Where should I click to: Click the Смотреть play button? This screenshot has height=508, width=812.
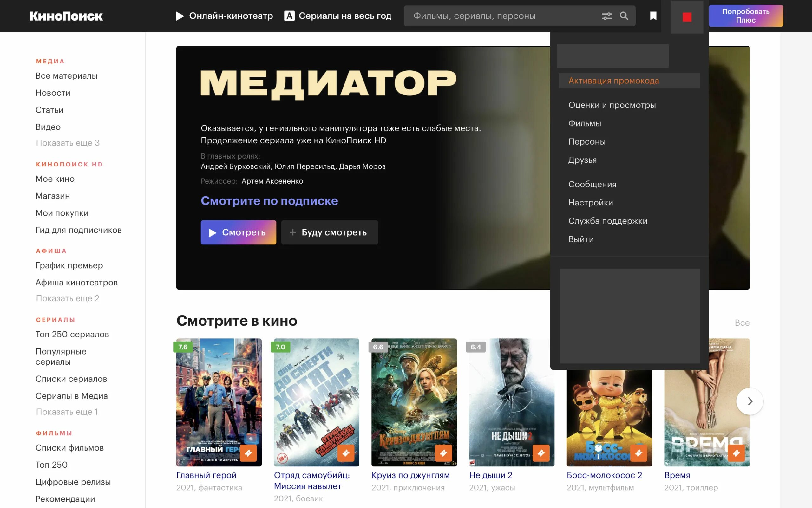[x=238, y=232]
